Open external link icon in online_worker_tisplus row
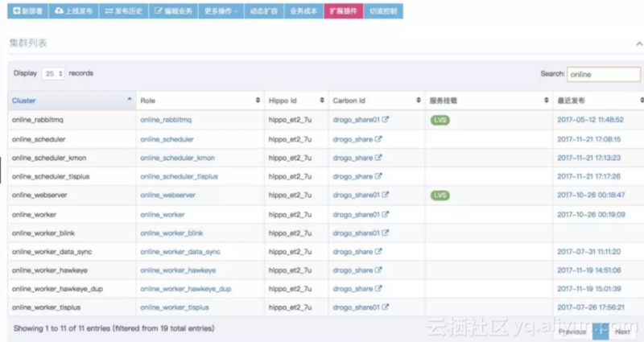 (x=386, y=307)
